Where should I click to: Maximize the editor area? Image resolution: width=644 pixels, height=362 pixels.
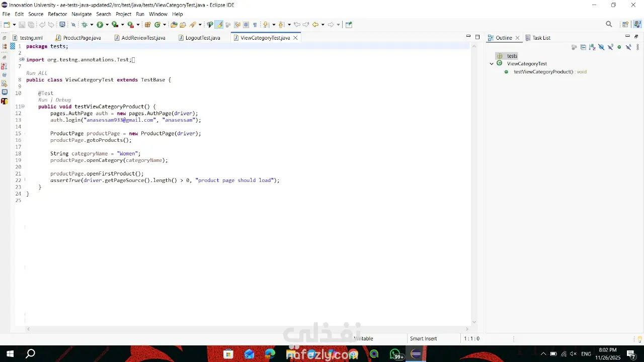(477, 37)
